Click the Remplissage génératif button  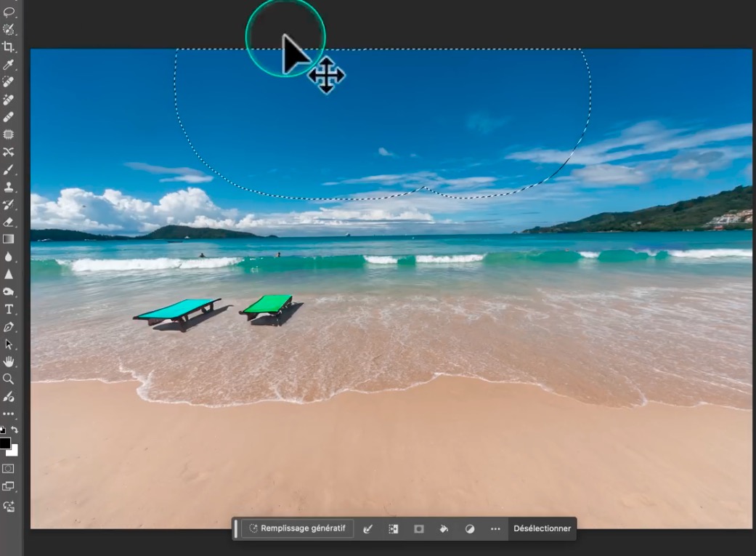297,528
